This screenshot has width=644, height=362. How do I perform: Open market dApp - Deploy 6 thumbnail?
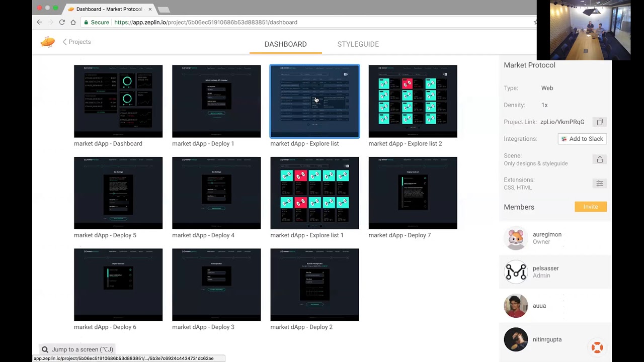tap(118, 285)
